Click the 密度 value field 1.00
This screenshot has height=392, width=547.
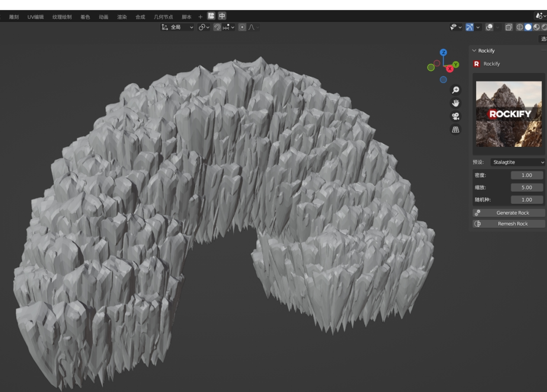click(x=527, y=175)
